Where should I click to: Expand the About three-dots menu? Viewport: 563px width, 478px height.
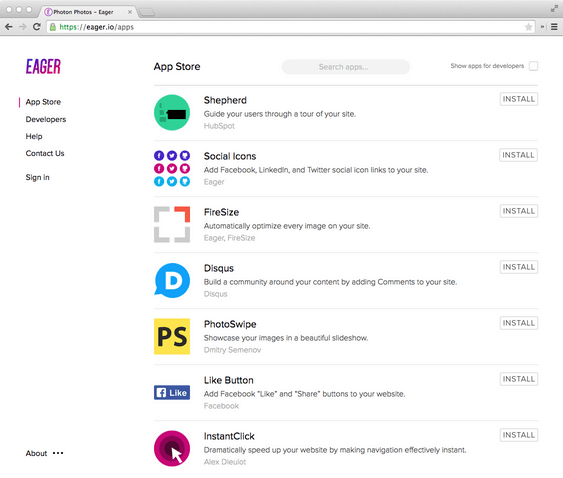point(58,453)
